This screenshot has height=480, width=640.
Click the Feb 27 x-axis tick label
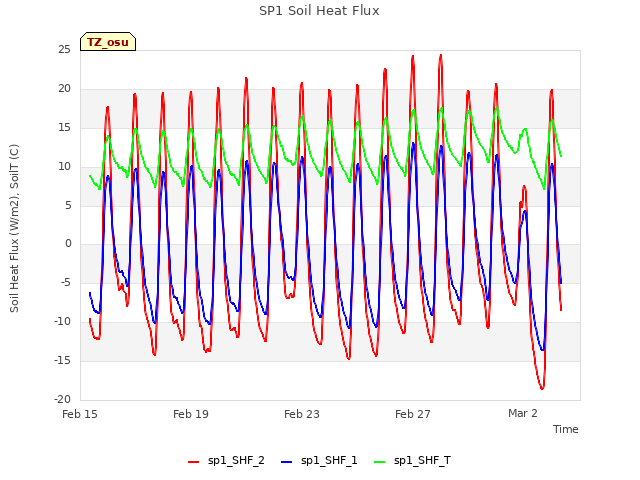pyautogui.click(x=413, y=414)
